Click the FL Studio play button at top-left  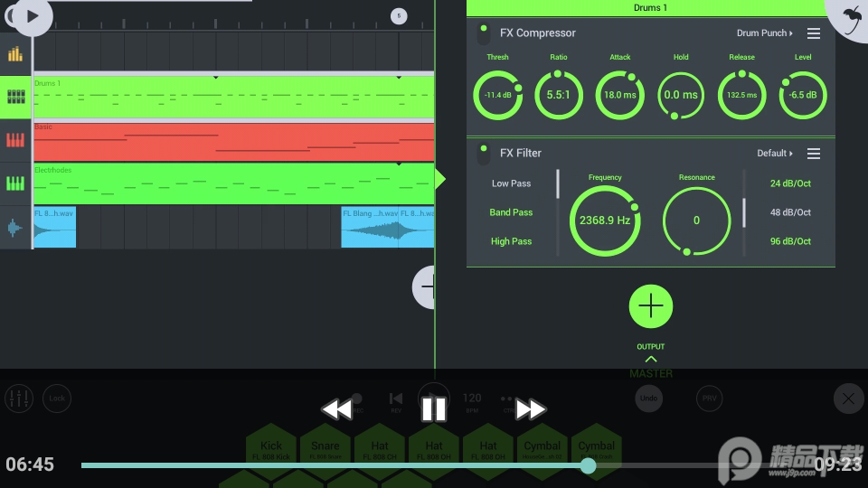33,16
